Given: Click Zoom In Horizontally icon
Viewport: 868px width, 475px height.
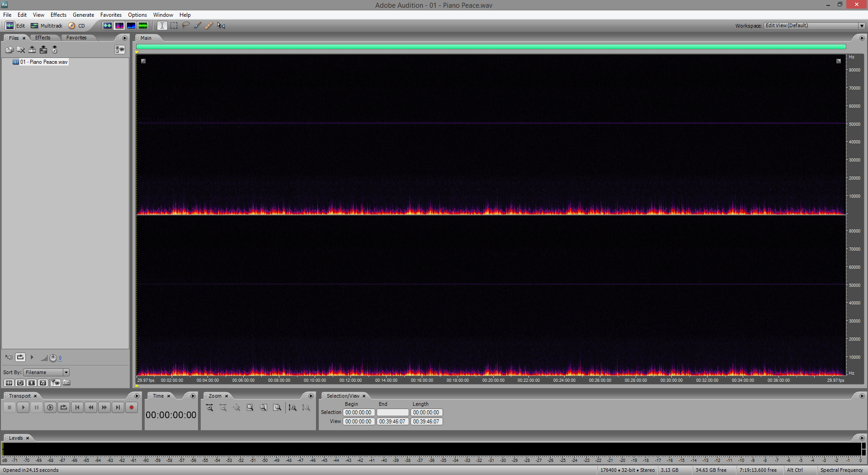Looking at the screenshot, I should click(210, 408).
